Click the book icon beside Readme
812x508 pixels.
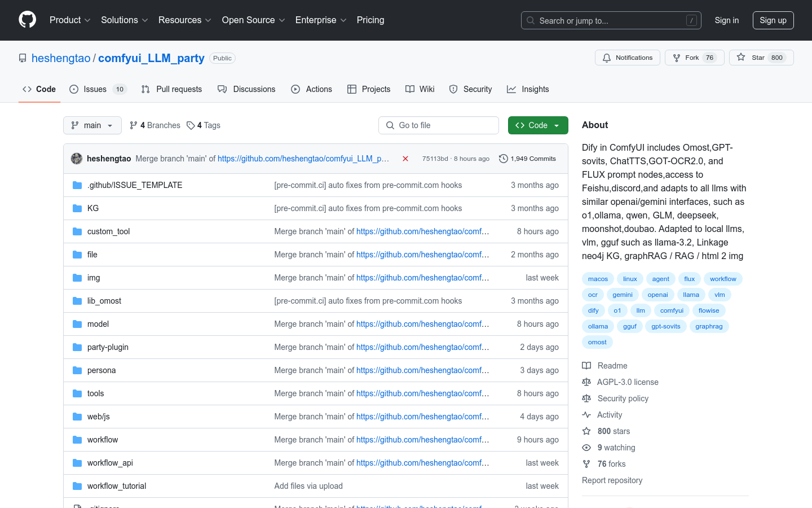tap(586, 366)
